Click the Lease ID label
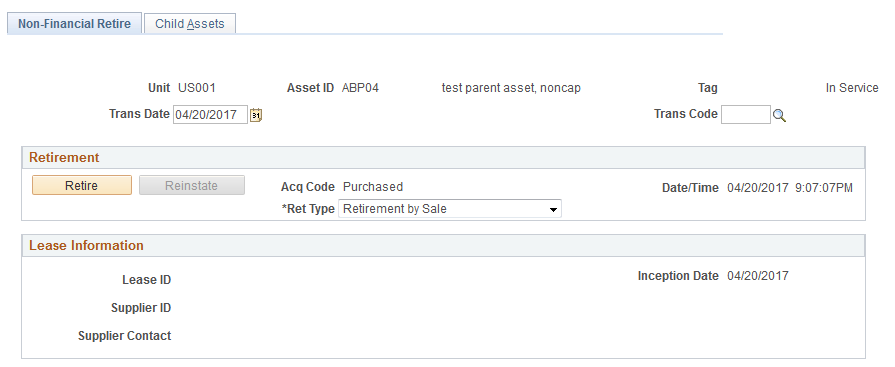This screenshot has width=895, height=367. tap(147, 280)
